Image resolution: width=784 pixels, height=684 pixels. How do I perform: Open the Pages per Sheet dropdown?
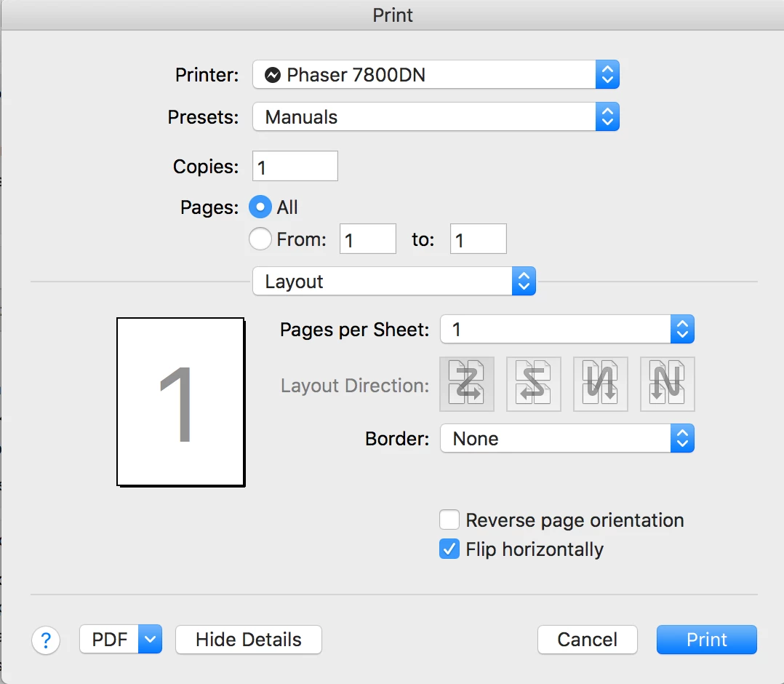coord(567,329)
